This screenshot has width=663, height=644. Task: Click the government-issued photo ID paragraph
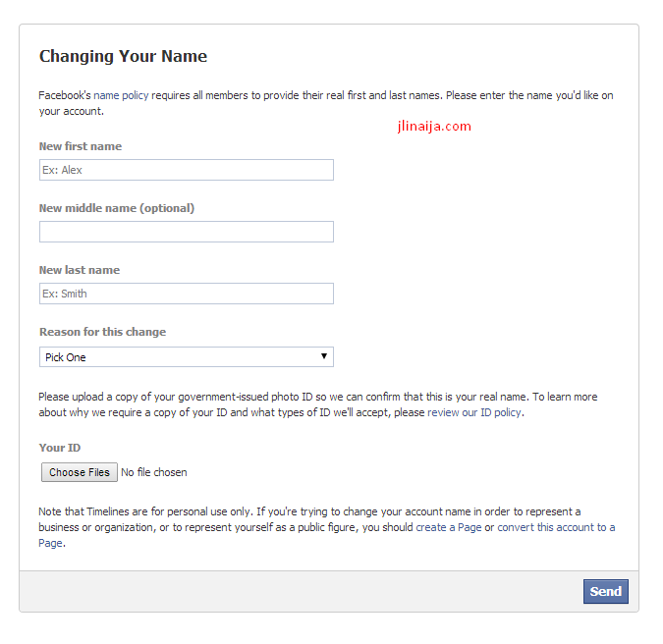(x=318, y=404)
